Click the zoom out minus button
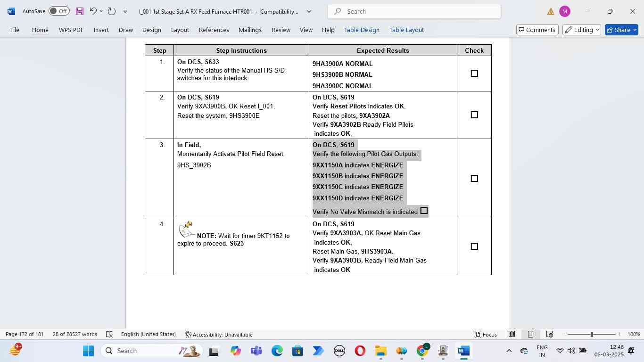The height and width of the screenshot is (362, 644). [563, 334]
